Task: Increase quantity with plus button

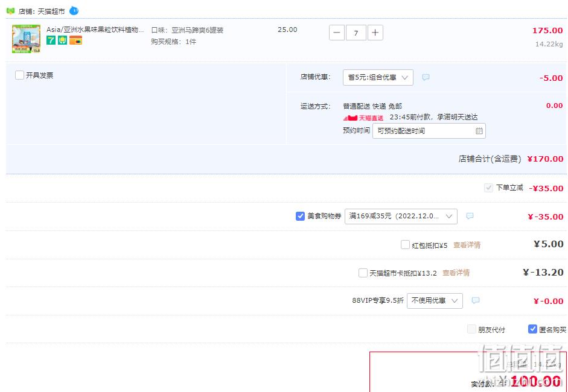Action: tap(375, 33)
